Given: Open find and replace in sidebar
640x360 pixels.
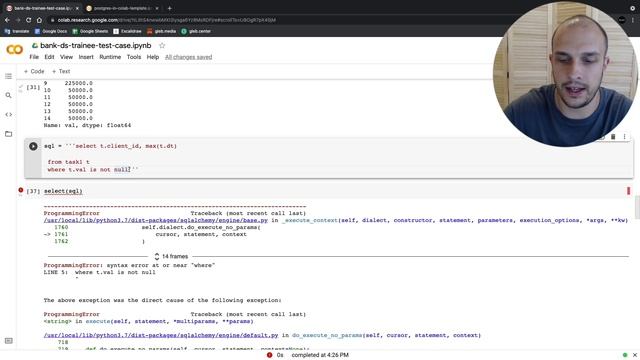Looking at the screenshot, I should [8, 95].
